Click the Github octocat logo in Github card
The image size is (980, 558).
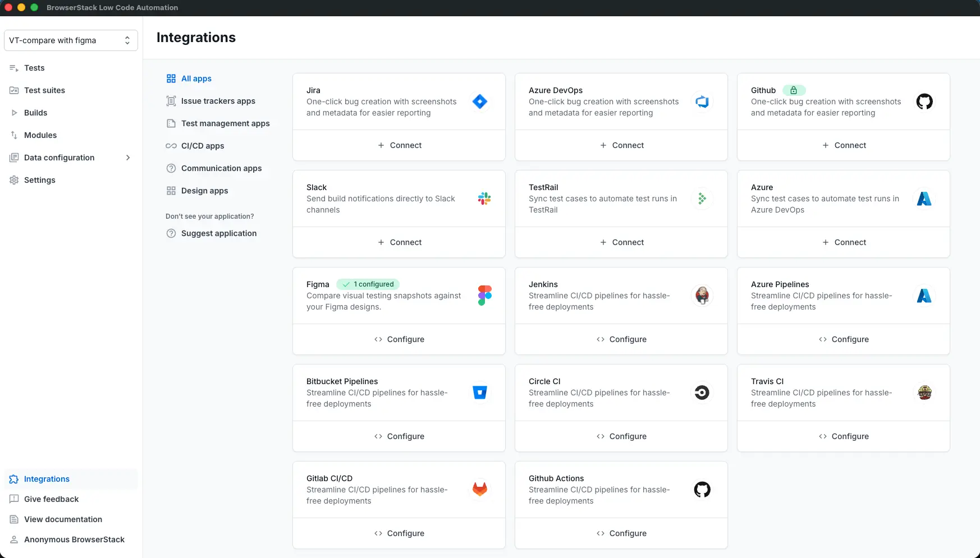tap(924, 102)
